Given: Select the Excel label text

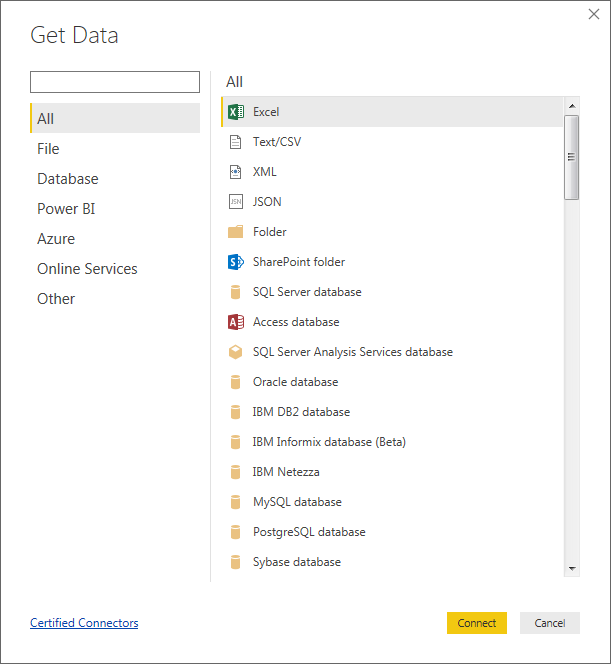Looking at the screenshot, I should click(x=266, y=112).
